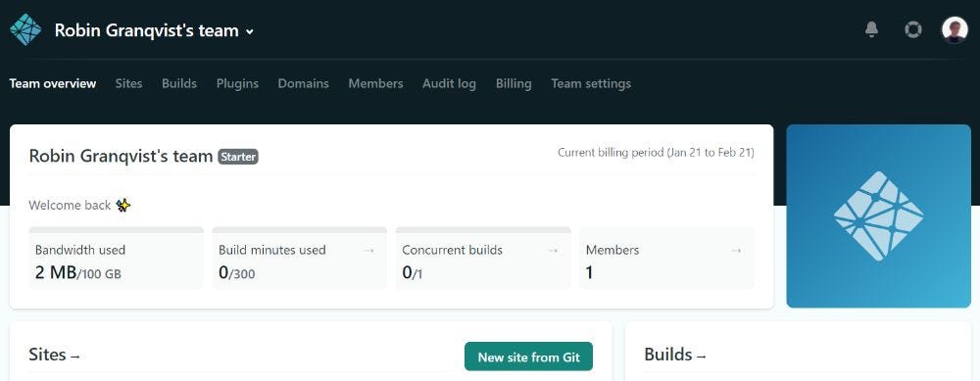Go to the Sites tab
Viewport: 980px width, 381px height.
(128, 83)
